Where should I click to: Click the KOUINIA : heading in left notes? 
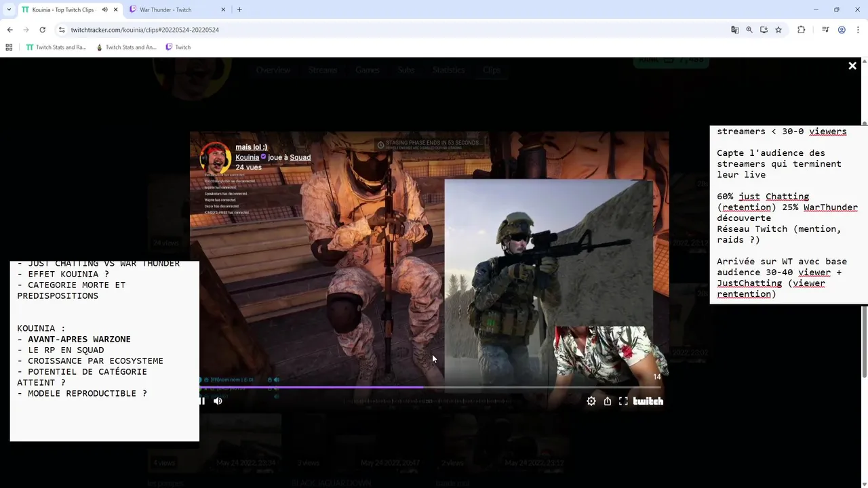tap(41, 328)
